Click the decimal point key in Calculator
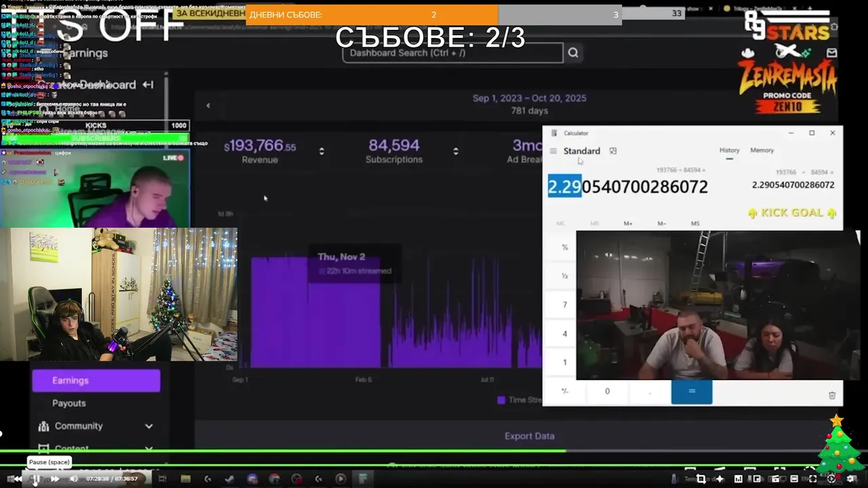Image resolution: width=868 pixels, height=488 pixels. tap(650, 391)
